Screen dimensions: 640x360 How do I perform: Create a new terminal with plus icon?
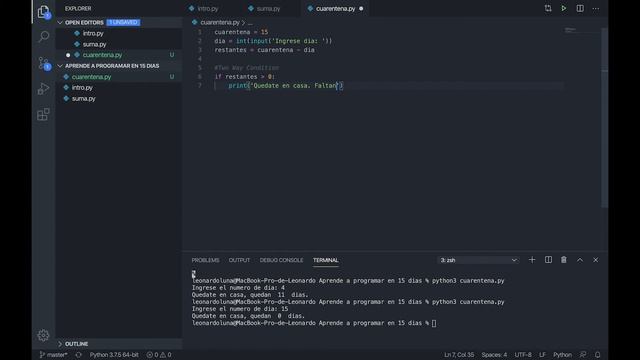click(x=532, y=260)
